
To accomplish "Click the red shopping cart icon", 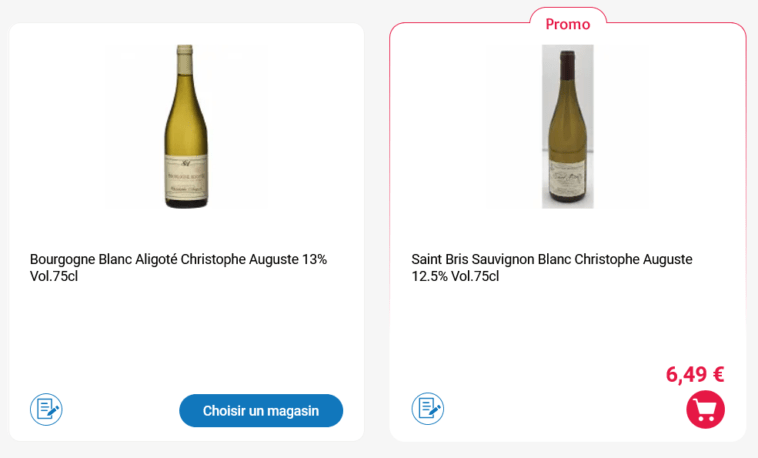I will point(705,410).
